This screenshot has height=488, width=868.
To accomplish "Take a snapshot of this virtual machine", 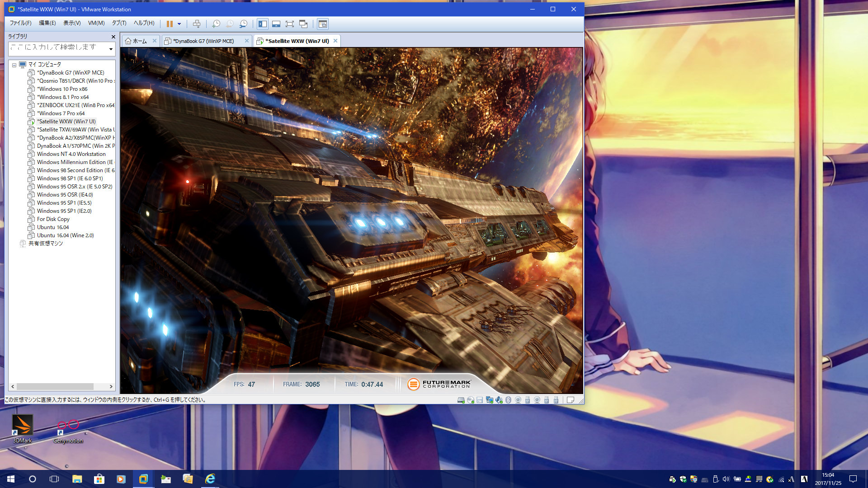I will (x=216, y=24).
